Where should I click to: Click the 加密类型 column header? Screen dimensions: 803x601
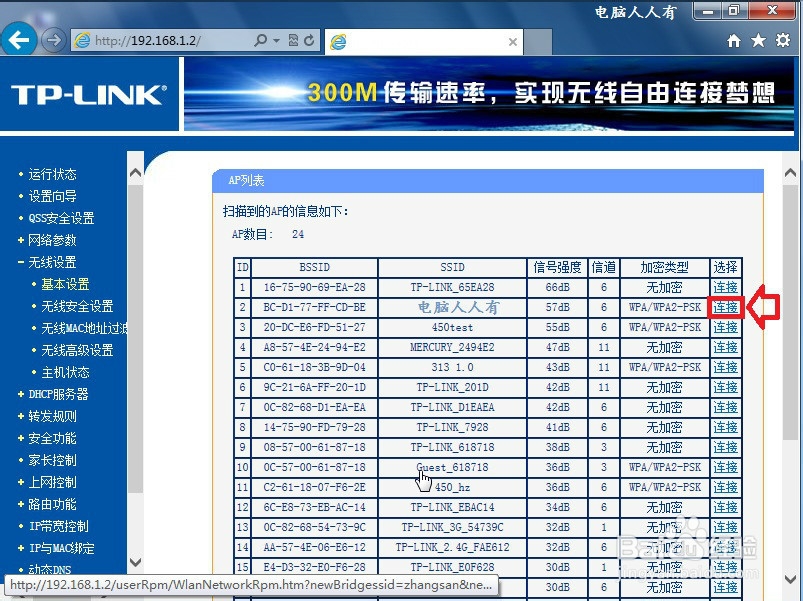tap(664, 267)
